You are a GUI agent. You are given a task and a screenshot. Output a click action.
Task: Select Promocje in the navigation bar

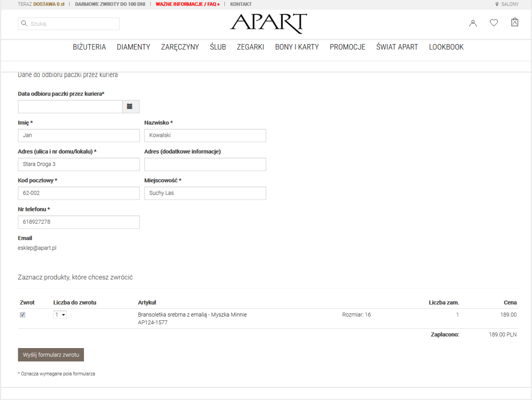348,47
